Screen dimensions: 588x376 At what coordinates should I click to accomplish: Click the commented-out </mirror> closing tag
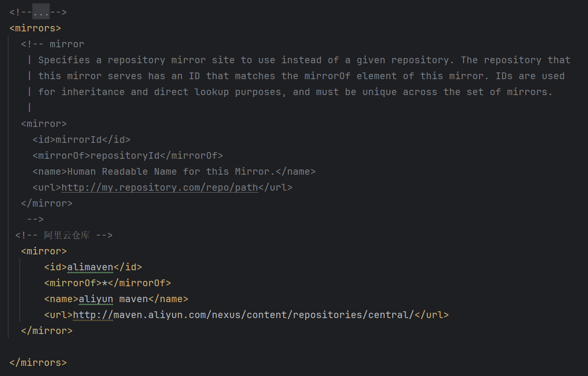click(47, 203)
